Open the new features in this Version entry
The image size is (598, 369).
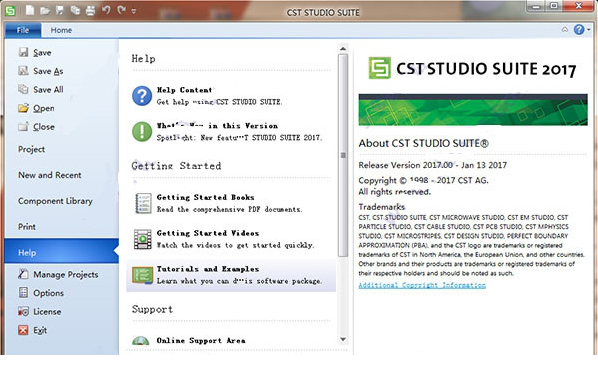(x=231, y=132)
